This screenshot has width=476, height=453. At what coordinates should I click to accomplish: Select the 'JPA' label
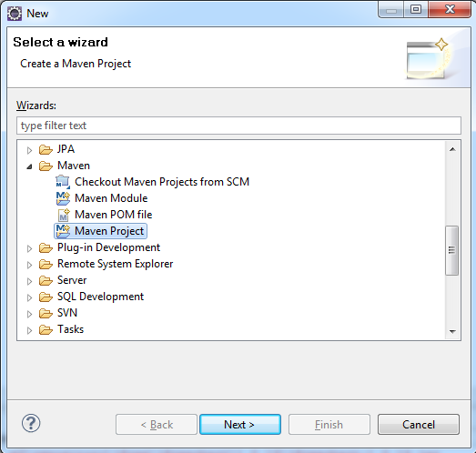click(66, 149)
